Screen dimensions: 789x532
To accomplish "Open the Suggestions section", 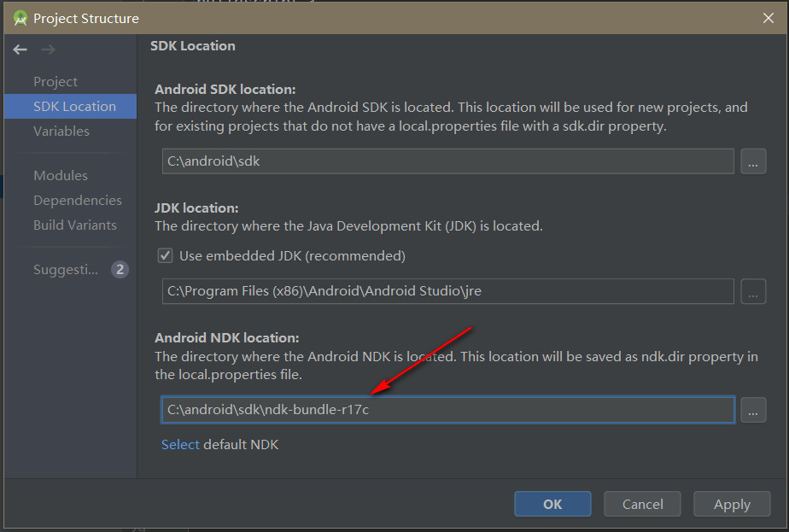I will pos(66,270).
